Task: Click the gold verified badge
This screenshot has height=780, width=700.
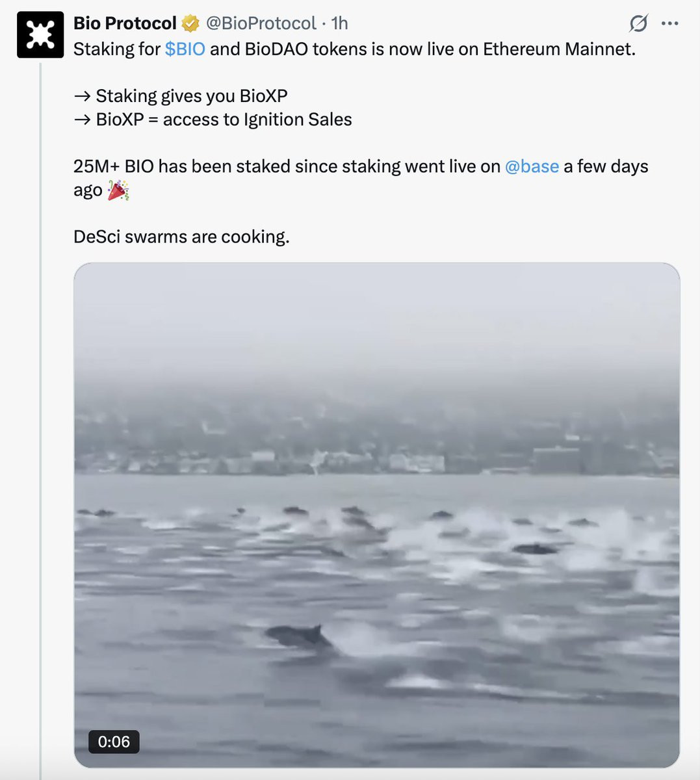Action: [190, 24]
